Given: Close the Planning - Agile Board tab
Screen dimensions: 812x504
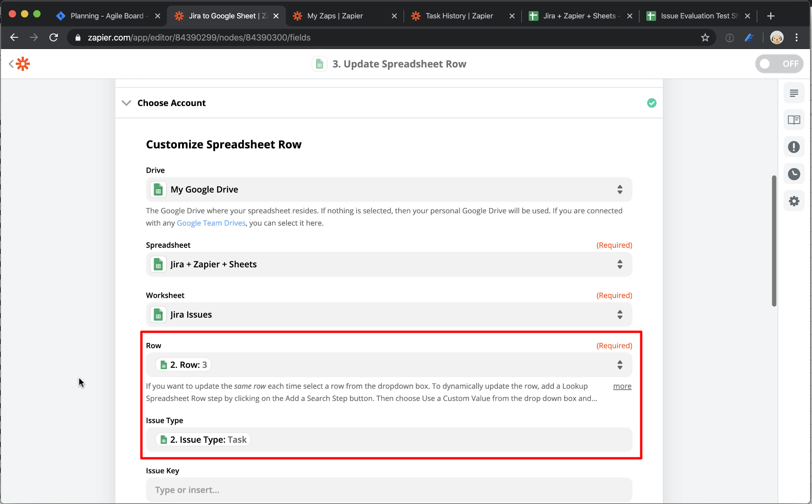Looking at the screenshot, I should point(157,16).
